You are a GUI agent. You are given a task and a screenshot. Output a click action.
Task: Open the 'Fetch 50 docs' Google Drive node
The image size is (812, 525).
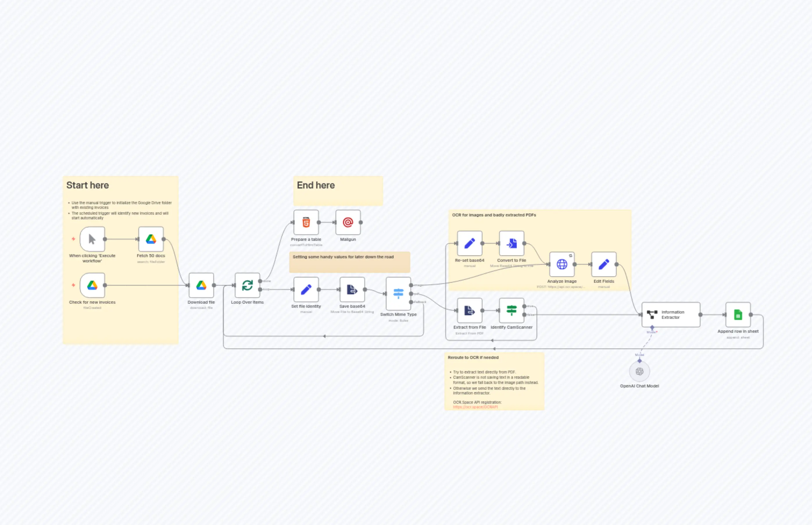coord(151,239)
